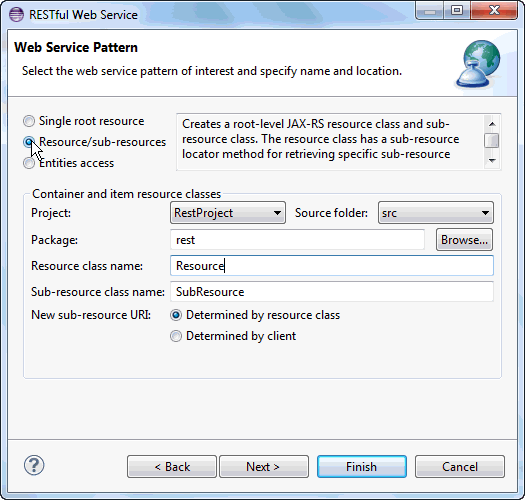Click the Sub-resource class name field
Viewport: 525px width, 500px height.
pos(332,292)
